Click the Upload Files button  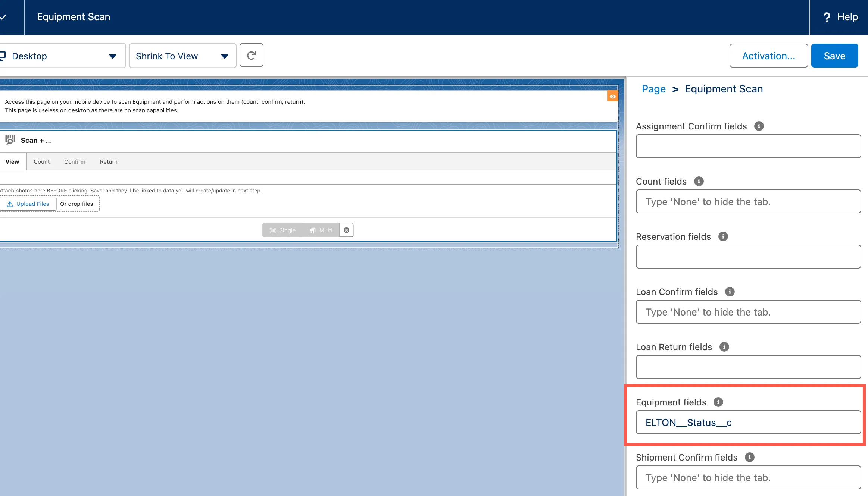point(28,204)
